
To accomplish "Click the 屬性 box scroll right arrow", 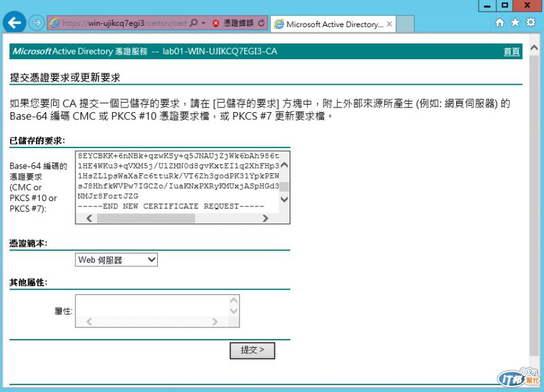I will (215, 321).
